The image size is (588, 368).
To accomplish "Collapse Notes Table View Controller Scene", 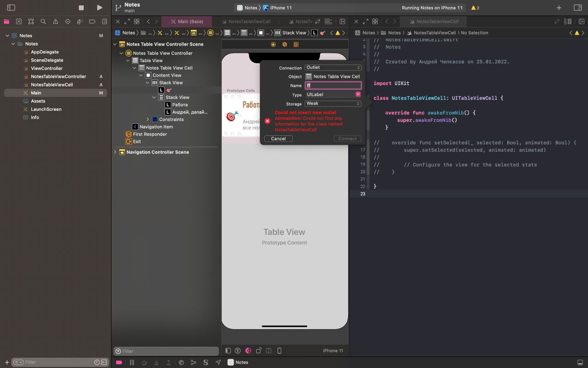I will [x=115, y=44].
